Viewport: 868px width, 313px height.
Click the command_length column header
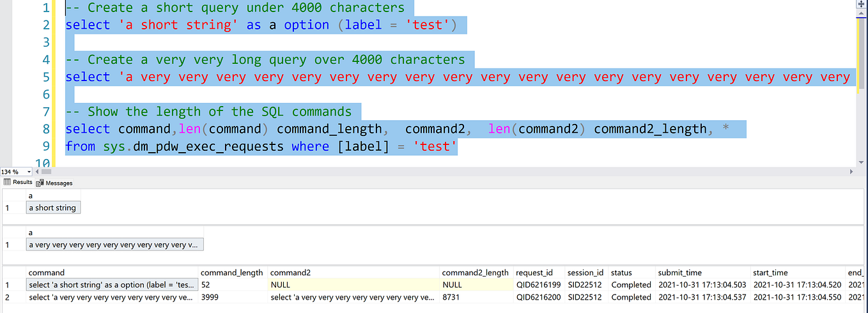coord(233,273)
